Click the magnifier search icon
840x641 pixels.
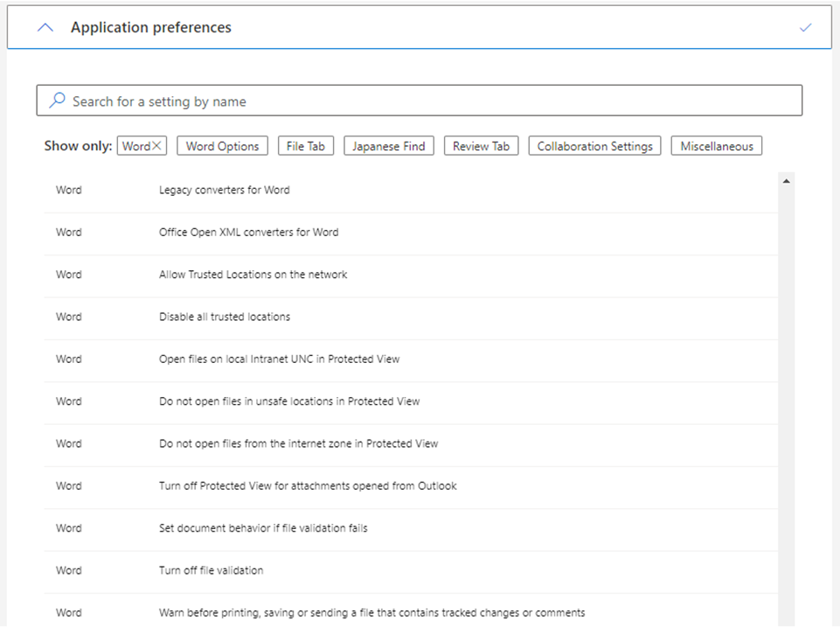(57, 101)
